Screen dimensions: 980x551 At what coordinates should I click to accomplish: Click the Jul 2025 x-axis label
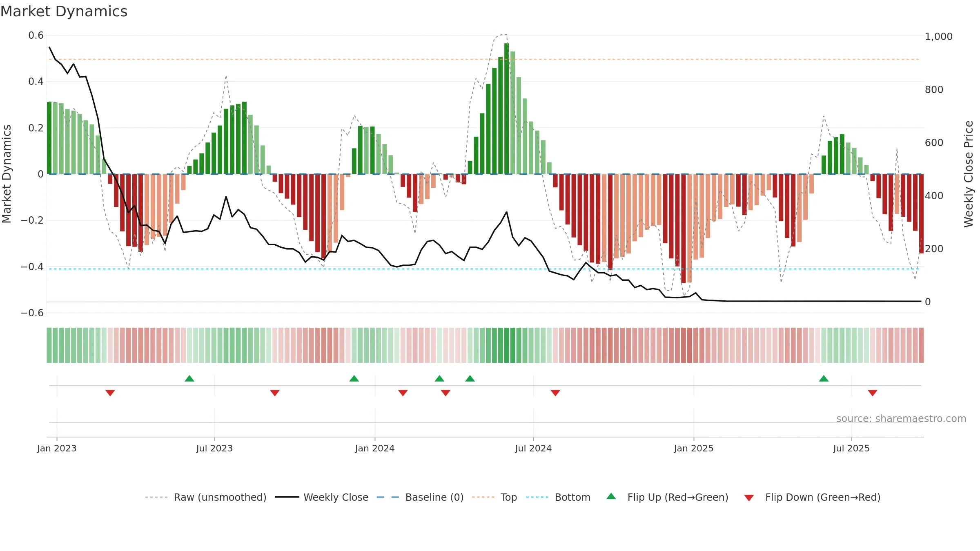point(851,448)
